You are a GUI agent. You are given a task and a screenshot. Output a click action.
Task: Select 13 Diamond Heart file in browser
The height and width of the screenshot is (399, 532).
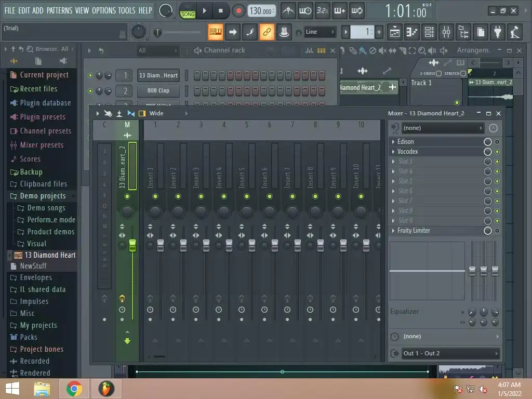50,255
